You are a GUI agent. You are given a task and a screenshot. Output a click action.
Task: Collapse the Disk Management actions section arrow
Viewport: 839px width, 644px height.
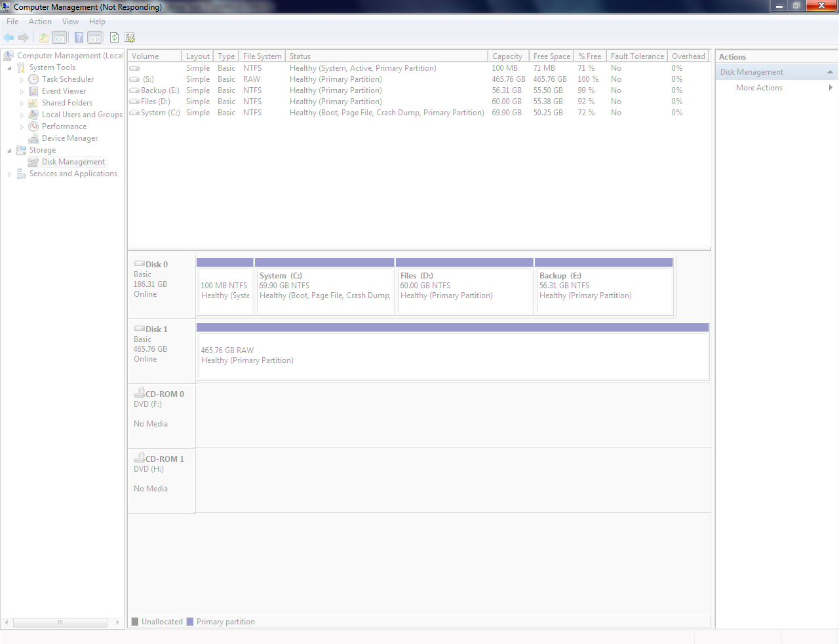tap(830, 72)
